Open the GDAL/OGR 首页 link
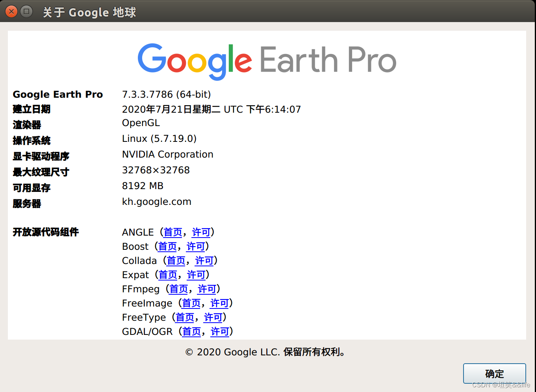Screen dimensions: 536x392 (192, 332)
